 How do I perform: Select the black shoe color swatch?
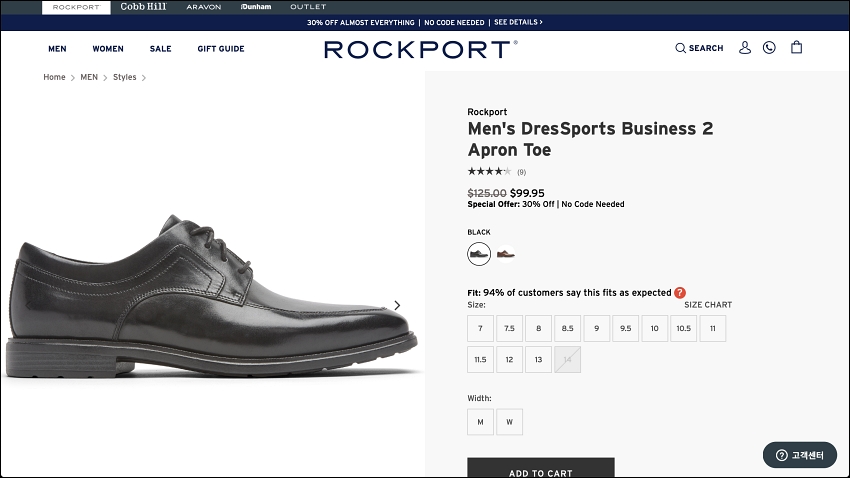[x=479, y=254]
